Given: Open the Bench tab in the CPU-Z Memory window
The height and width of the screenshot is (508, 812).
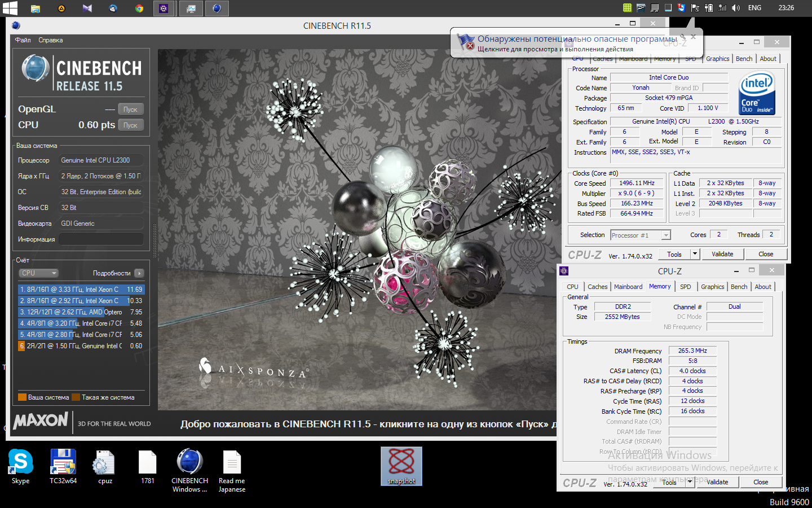Looking at the screenshot, I should pyautogui.click(x=739, y=287).
